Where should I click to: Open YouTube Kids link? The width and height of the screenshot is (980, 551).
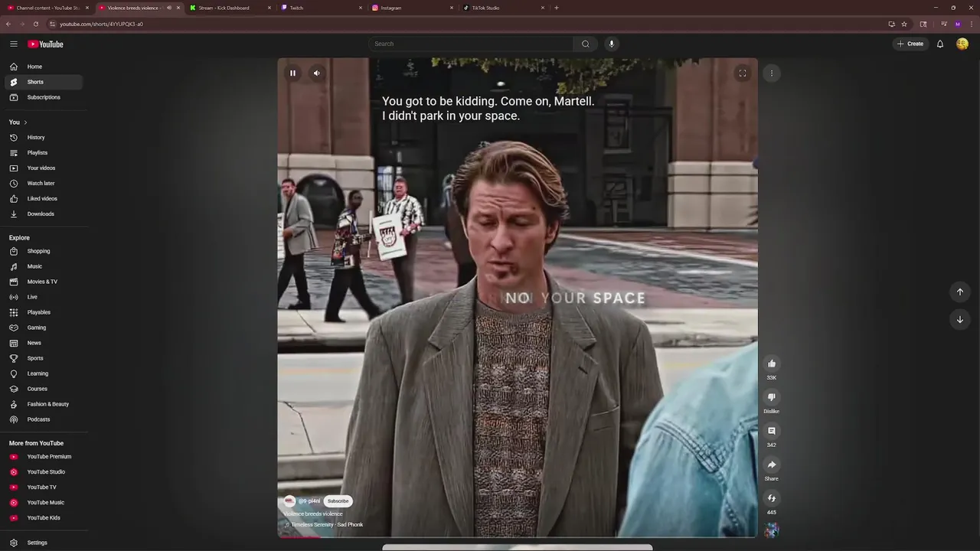(44, 518)
